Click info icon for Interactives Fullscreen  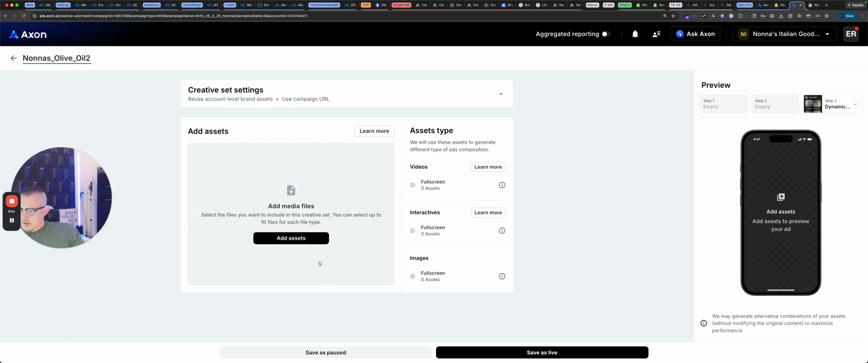[502, 231]
